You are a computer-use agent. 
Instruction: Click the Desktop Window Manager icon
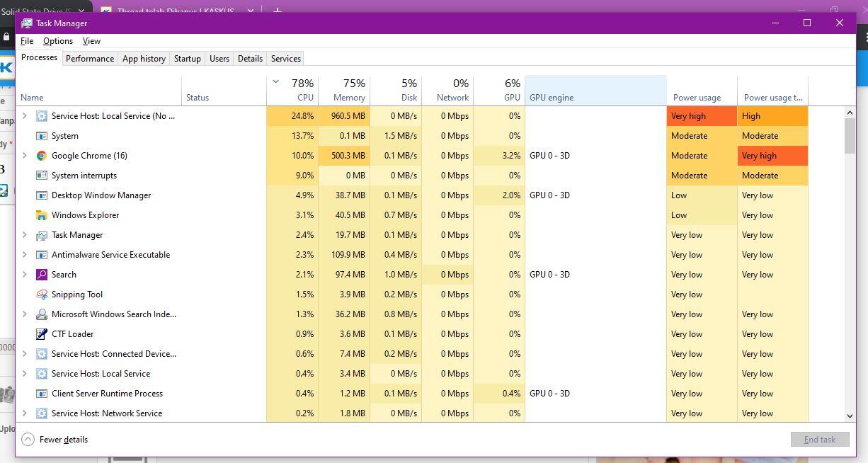[42, 195]
